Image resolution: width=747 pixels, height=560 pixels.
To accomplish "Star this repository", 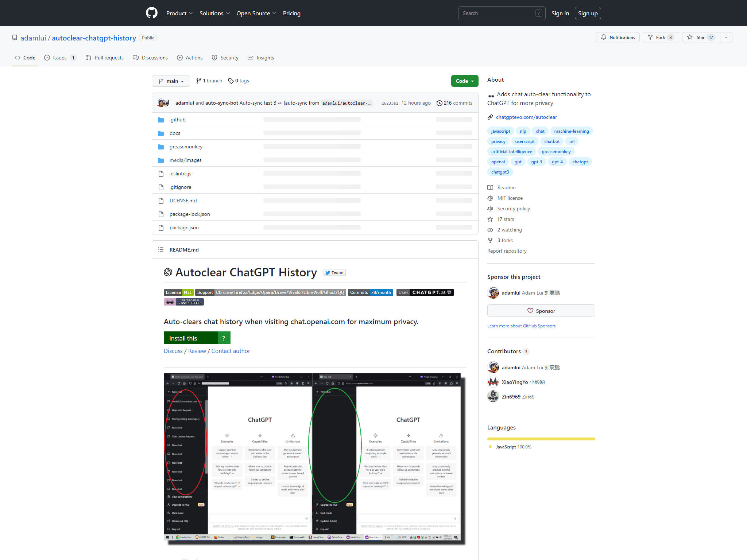I will click(x=701, y=37).
